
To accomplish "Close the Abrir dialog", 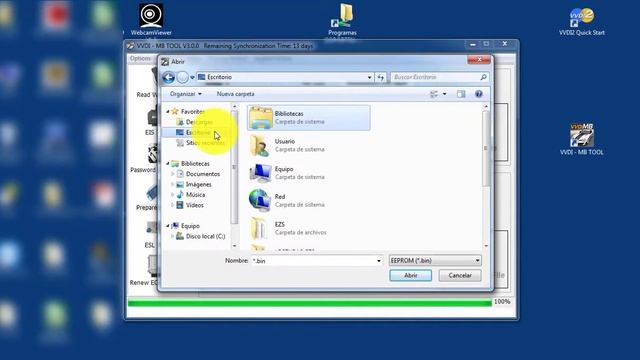I will pos(479,60).
